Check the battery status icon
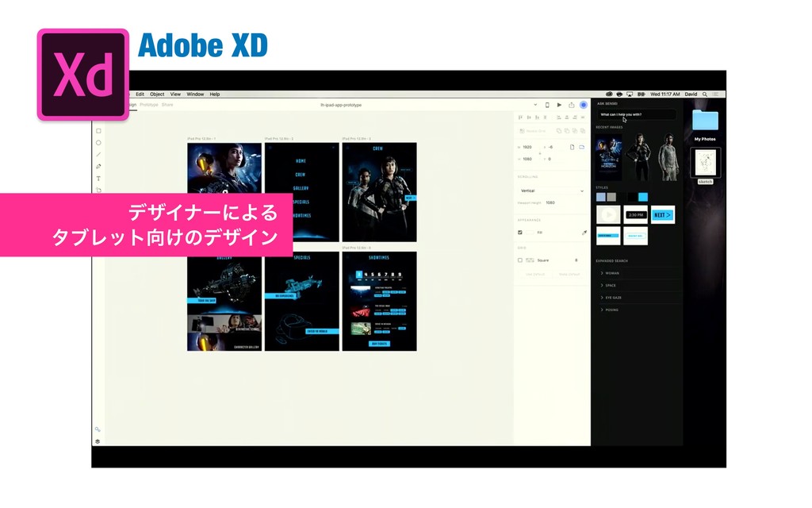The height and width of the screenshot is (508, 812). [641, 94]
